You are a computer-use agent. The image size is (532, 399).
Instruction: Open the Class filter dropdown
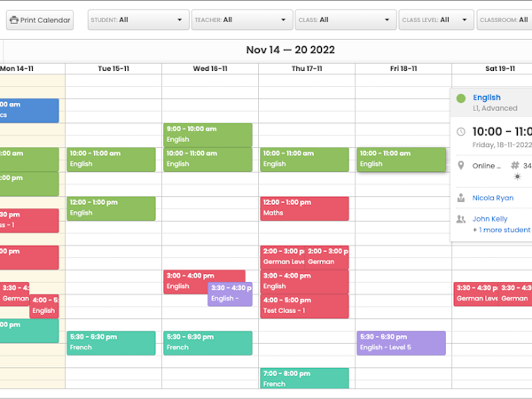[x=346, y=20]
